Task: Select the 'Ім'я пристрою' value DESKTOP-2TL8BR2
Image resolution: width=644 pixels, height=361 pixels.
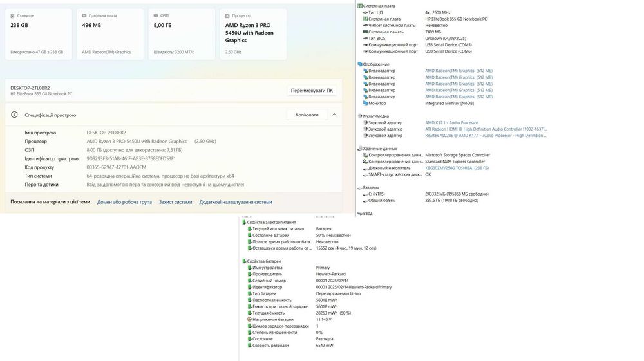Action: (x=106, y=133)
